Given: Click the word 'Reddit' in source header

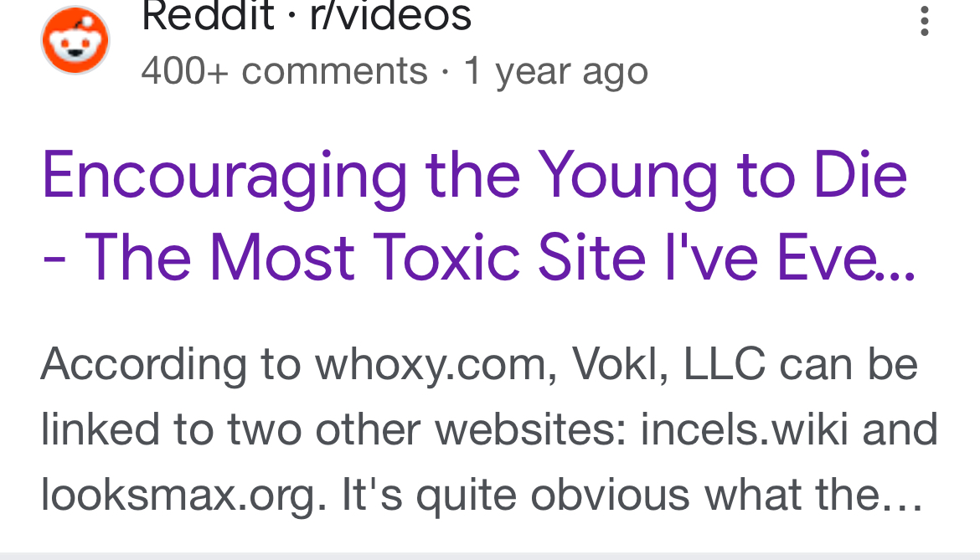Looking at the screenshot, I should tap(208, 15).
